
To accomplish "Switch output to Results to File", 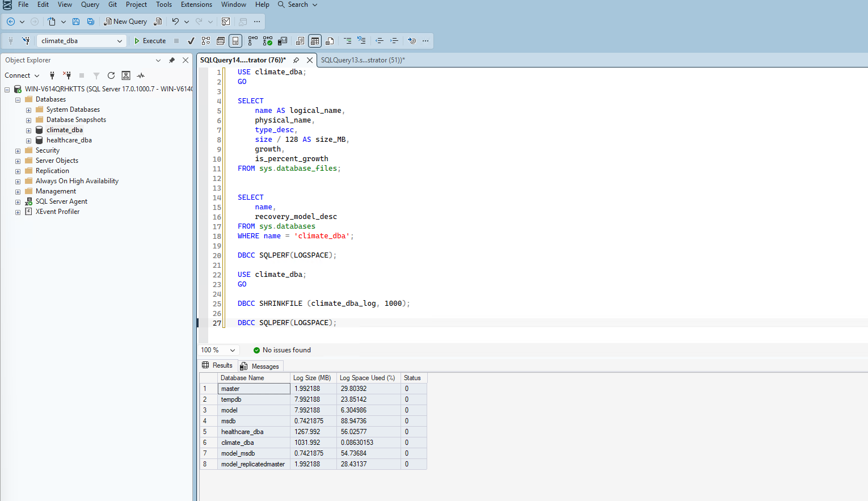I will 330,41.
